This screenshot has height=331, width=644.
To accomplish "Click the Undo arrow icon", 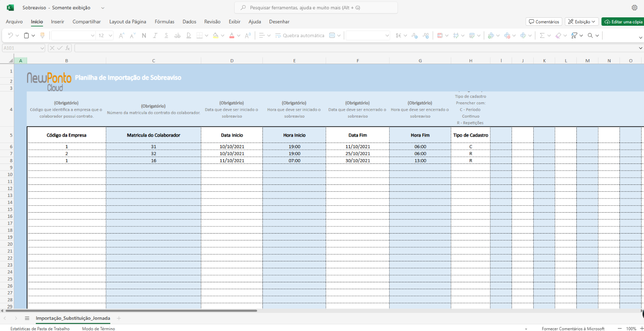I will (10, 35).
